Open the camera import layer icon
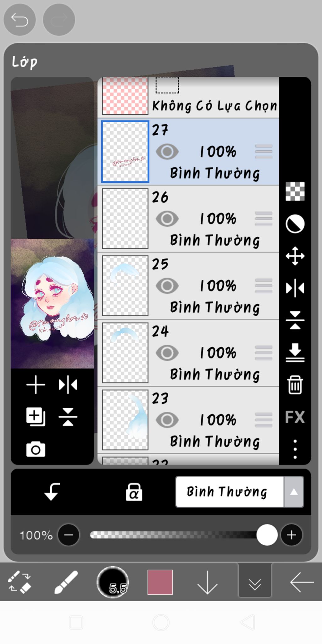Screen dimensions: 322x644 pos(36,449)
